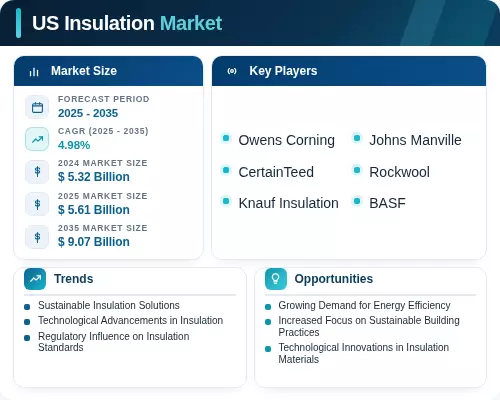The height and width of the screenshot is (400, 500).
Task: Click the bullet next to Owens Corning
Action: coord(226,138)
